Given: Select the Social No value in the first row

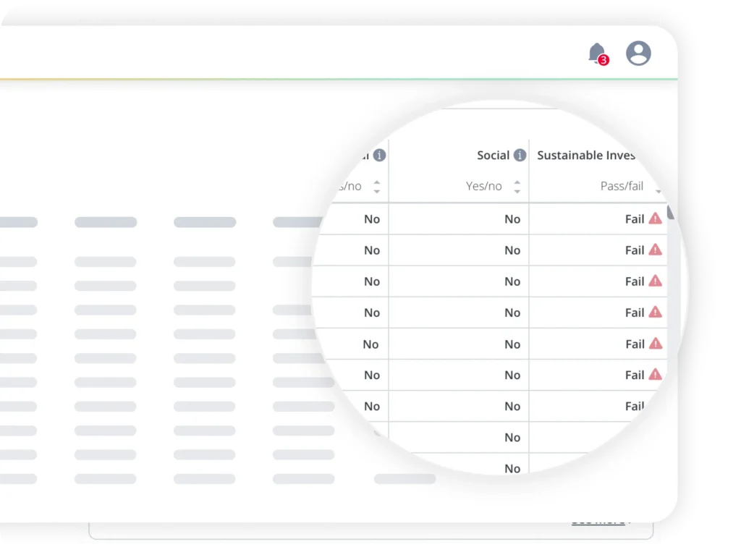Looking at the screenshot, I should [x=512, y=219].
